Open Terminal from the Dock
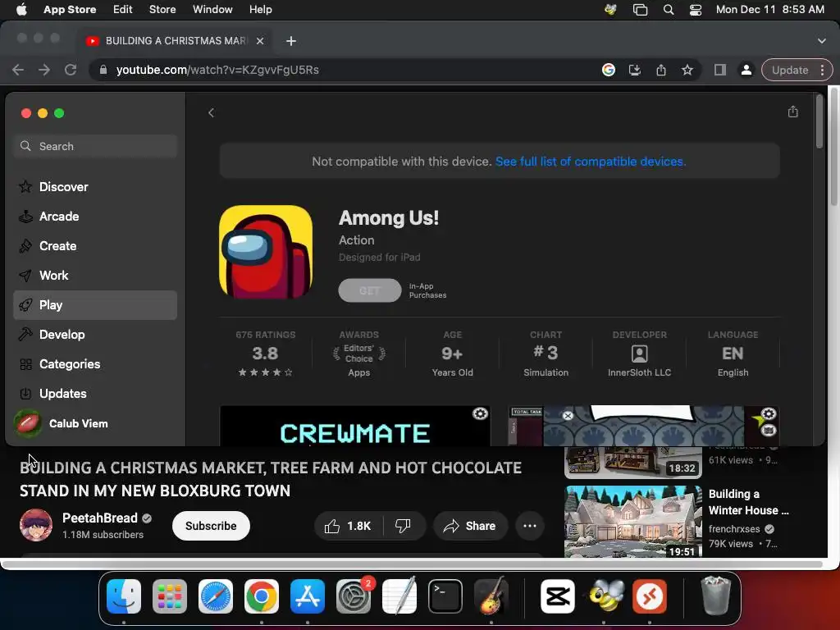Screen dimensions: 840x630 tap(445, 596)
